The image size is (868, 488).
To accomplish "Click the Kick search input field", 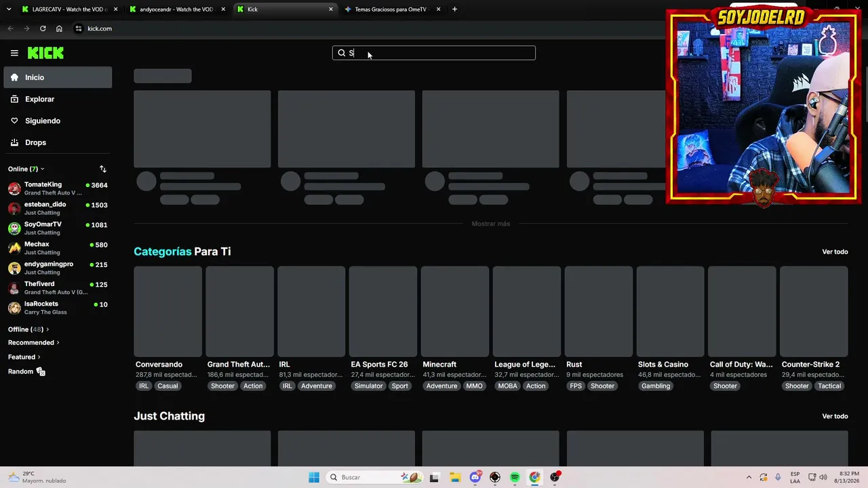I will tap(434, 53).
